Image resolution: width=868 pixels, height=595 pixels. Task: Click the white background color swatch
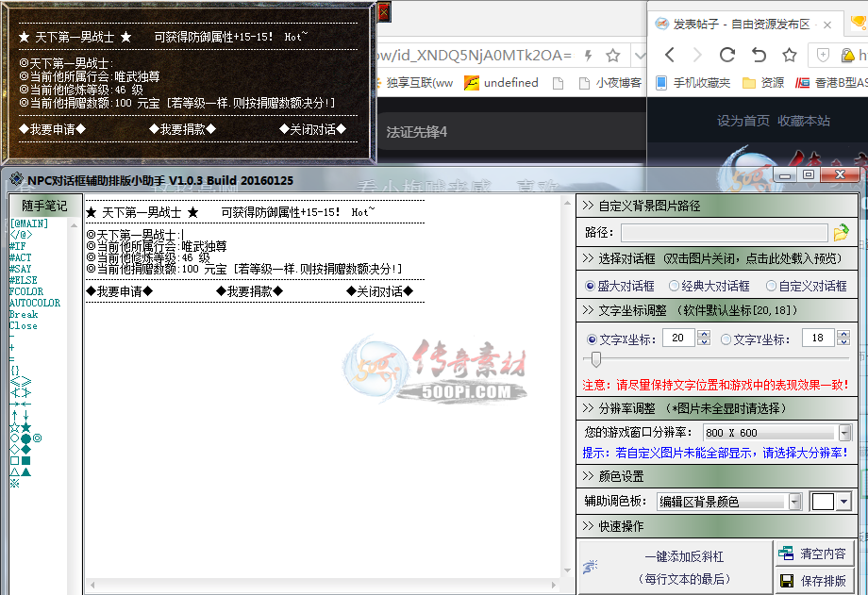coord(823,502)
